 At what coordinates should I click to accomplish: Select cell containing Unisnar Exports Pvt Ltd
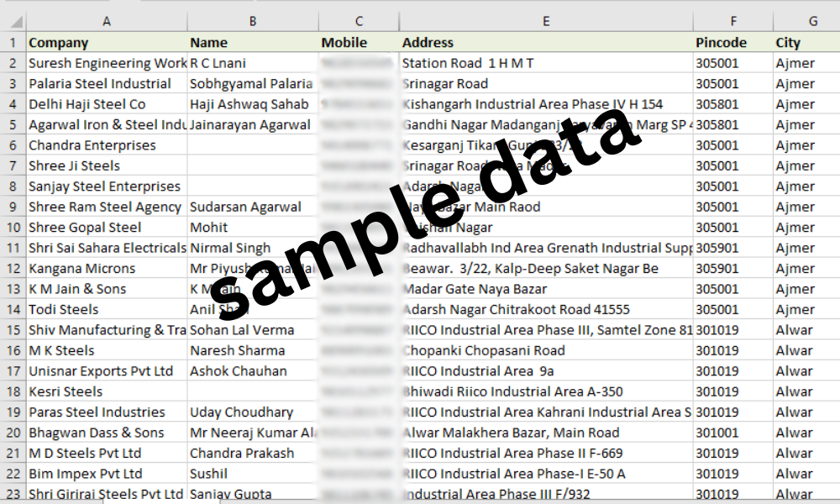tap(107, 370)
